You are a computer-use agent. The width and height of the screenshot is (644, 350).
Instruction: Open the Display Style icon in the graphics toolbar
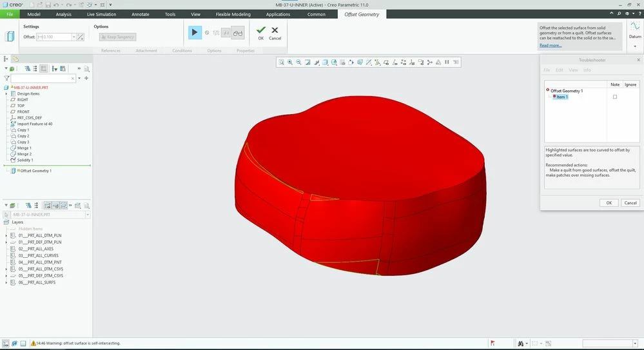click(x=325, y=62)
